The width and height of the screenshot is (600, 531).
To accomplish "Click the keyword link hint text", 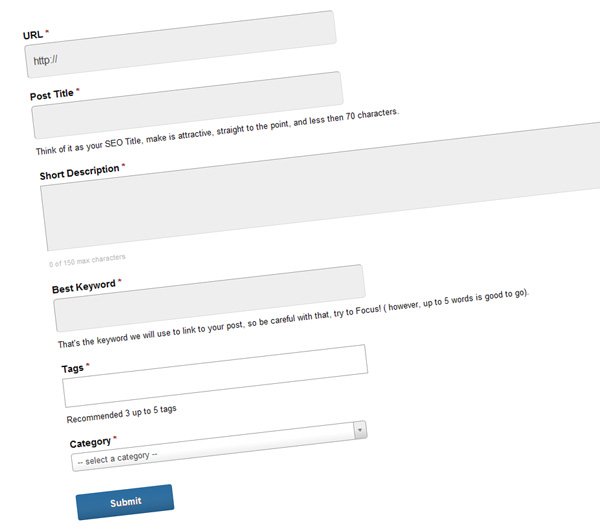I will [x=293, y=318].
